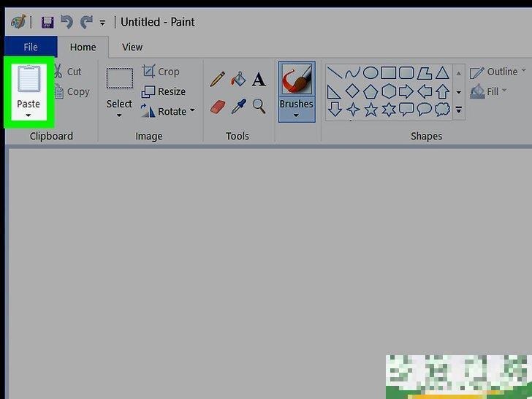Click the Resize button
This screenshot has width=532, height=399.
(163, 91)
